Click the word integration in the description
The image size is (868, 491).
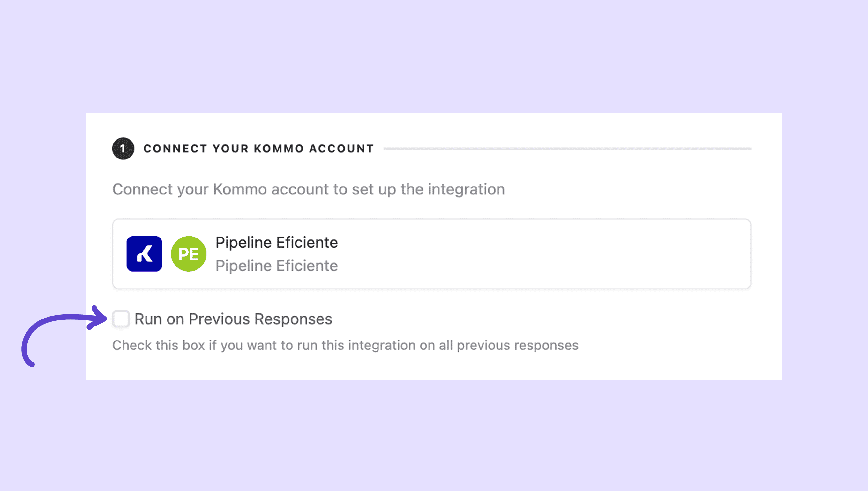(x=466, y=189)
